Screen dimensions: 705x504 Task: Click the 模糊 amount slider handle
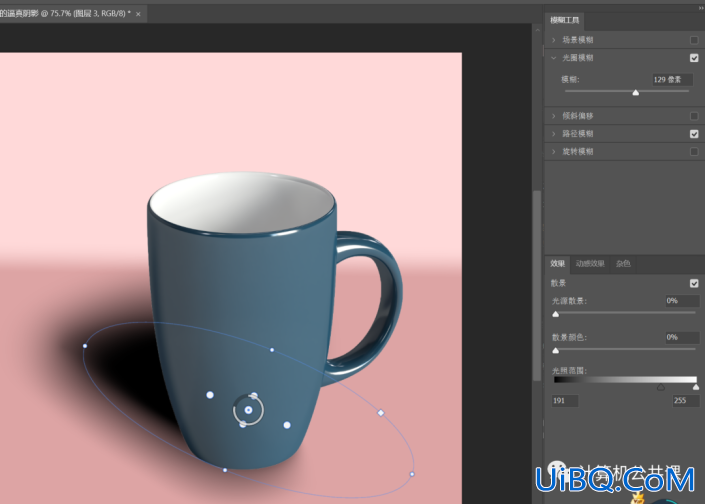point(636,93)
